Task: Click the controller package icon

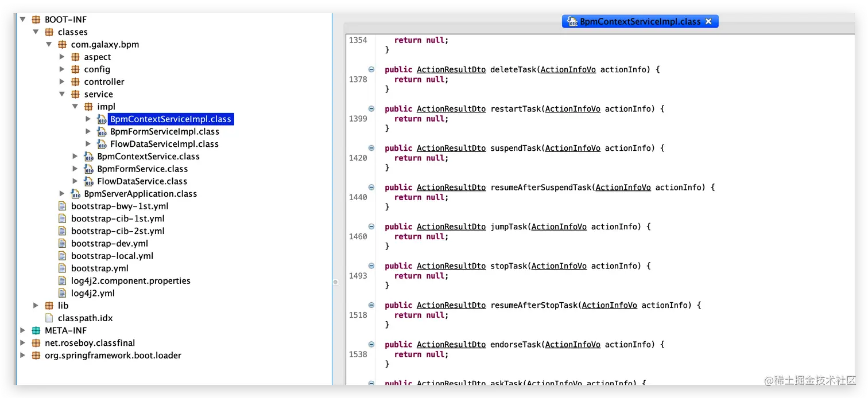Action: tap(75, 82)
